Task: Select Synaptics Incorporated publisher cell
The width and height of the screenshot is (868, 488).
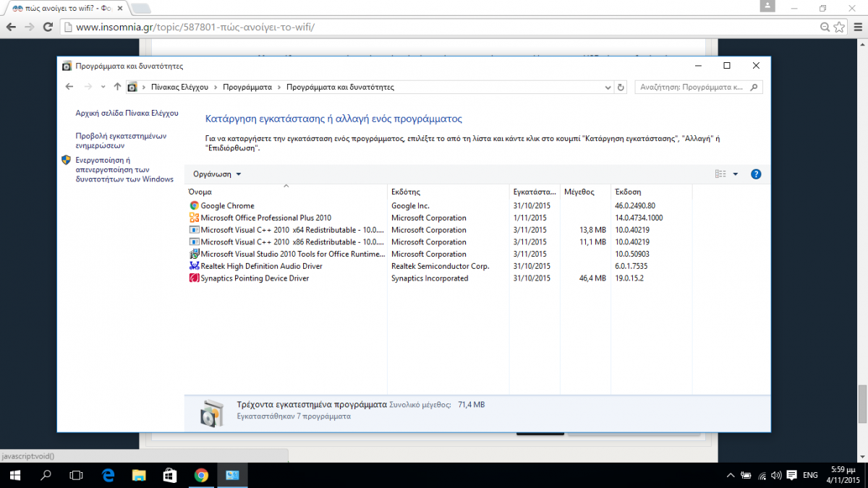Action: coord(430,278)
